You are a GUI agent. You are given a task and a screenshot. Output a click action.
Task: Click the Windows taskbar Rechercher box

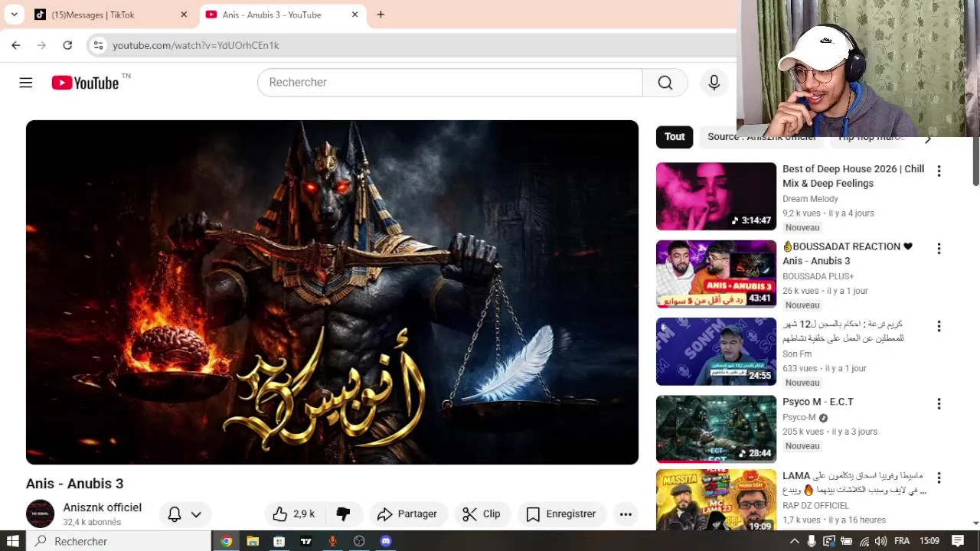point(119,541)
